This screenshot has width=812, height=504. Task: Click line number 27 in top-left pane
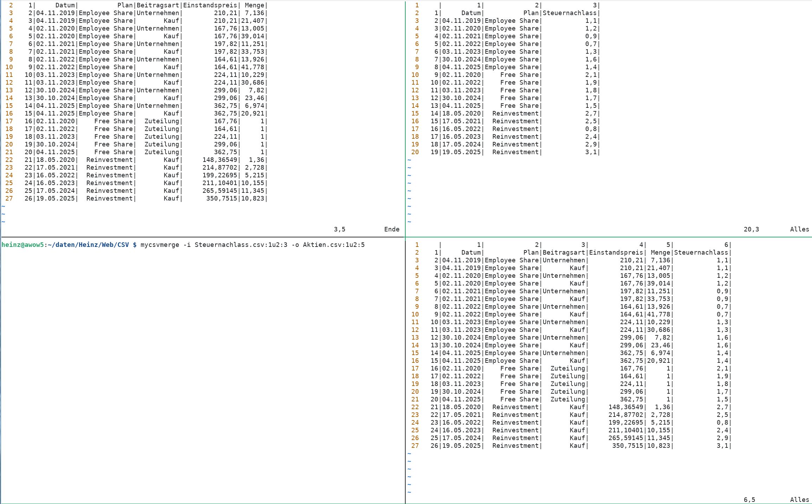coord(9,198)
